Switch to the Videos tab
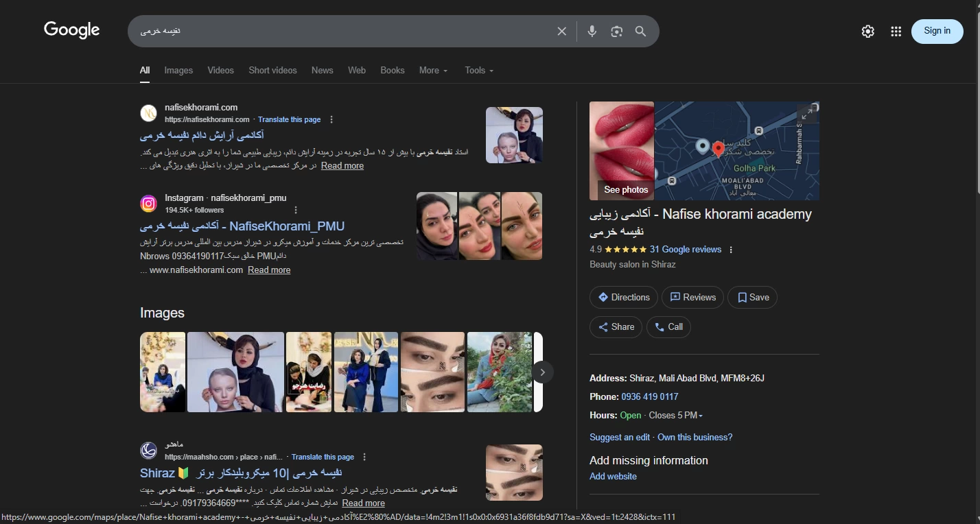Screen dimensions: 980x524 (221, 70)
